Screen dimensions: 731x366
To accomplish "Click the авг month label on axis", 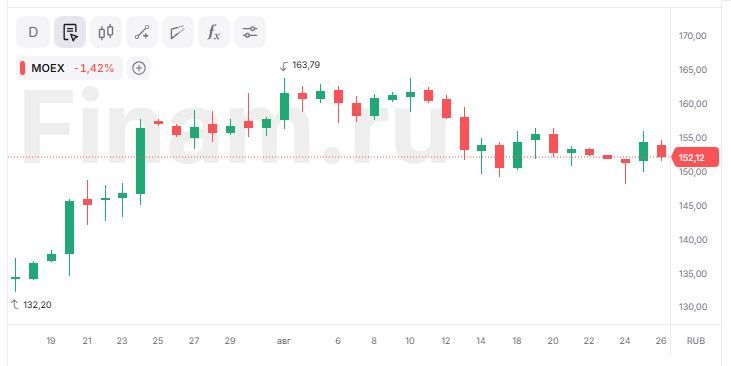I will pyautogui.click(x=284, y=341).
